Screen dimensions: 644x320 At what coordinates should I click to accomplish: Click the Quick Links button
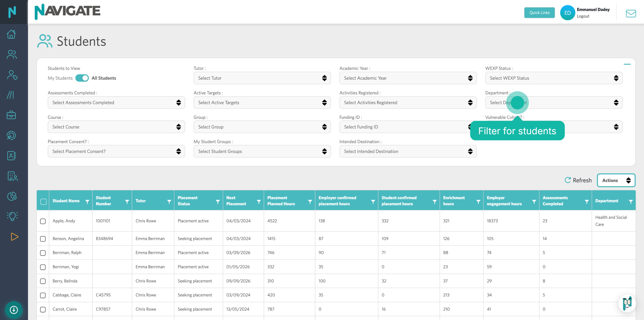(x=539, y=12)
